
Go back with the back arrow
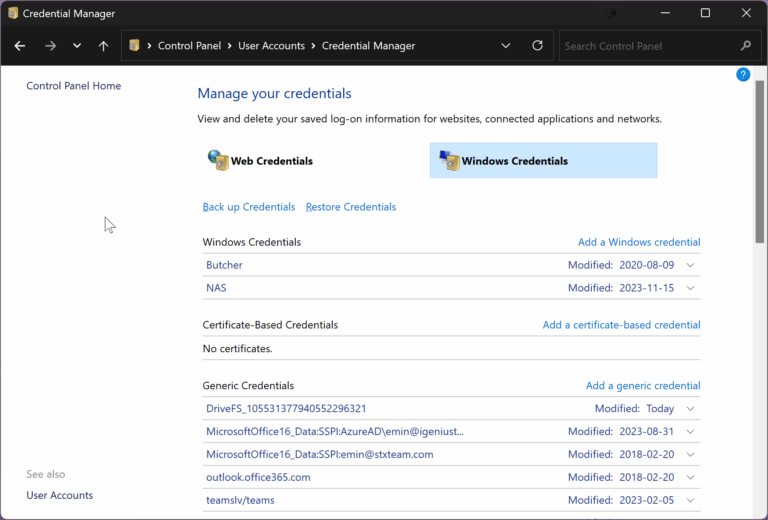click(x=20, y=46)
